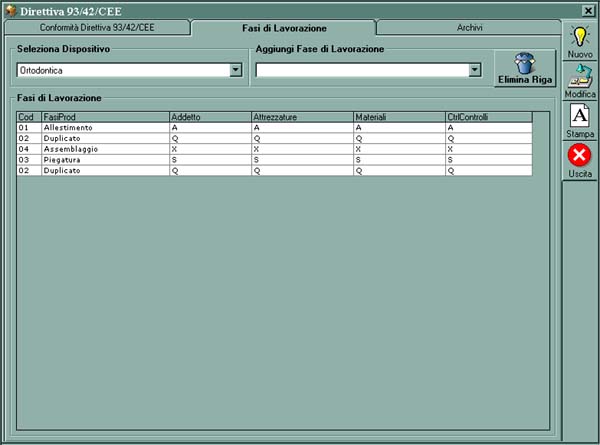Open the Archivi tab
Viewport: 600px width, 445px height.
point(469,28)
